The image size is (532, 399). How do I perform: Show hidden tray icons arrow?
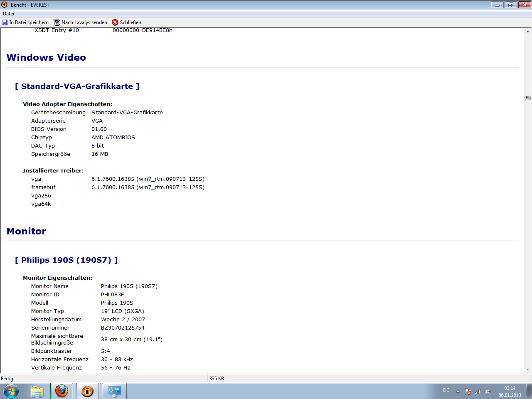click(458, 392)
